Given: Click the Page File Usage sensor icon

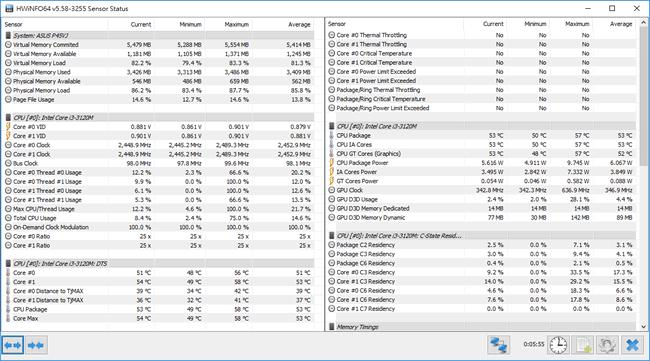Looking at the screenshot, I should (x=8, y=99).
